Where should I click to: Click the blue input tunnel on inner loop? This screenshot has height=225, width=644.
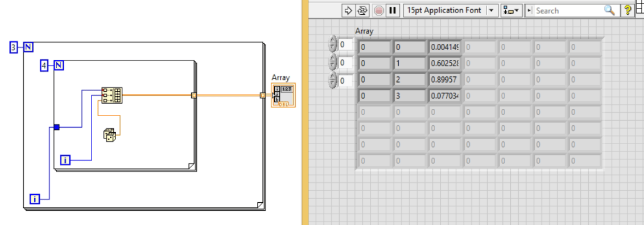57,128
